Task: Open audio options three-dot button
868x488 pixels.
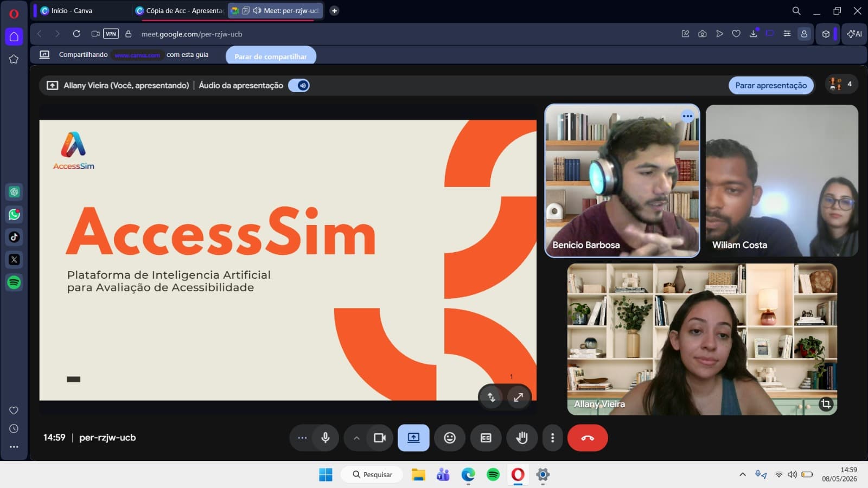Action: [302, 438]
